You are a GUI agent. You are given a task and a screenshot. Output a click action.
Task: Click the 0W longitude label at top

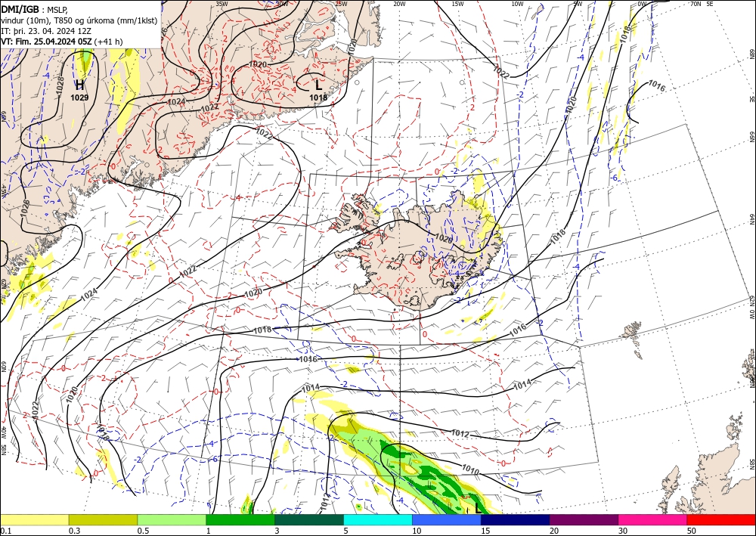642,4
